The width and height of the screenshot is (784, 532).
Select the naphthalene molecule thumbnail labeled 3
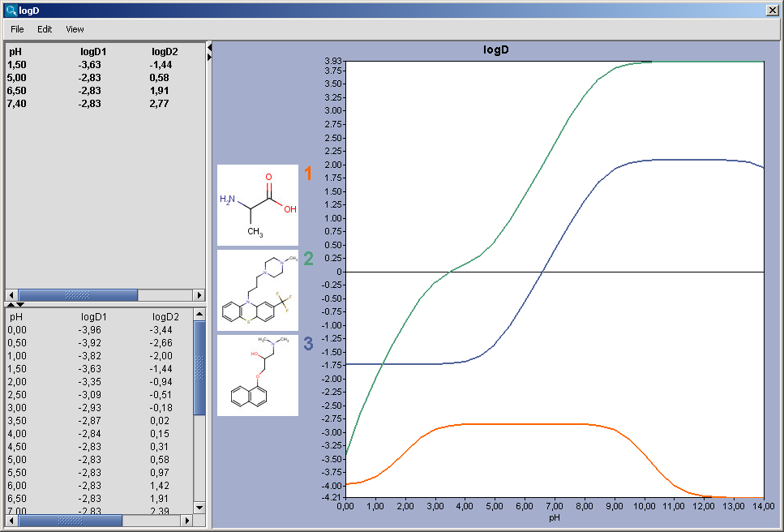(x=258, y=375)
